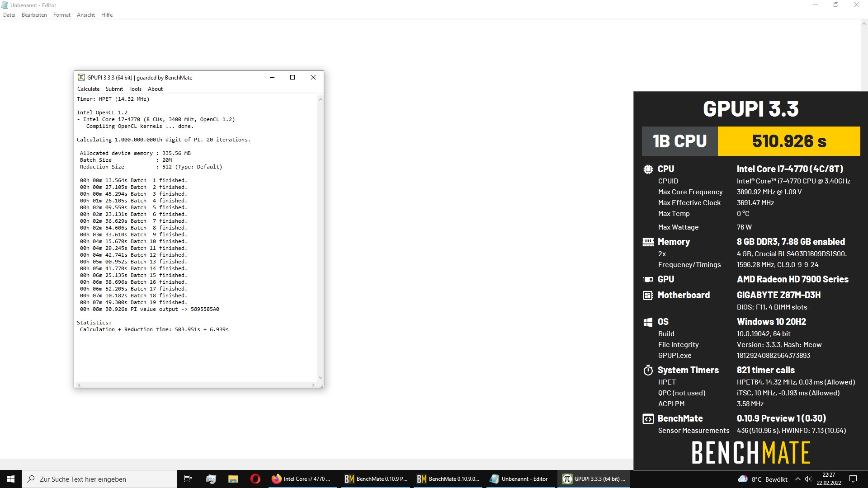
Task: Open the Bearbeiten menu in Editor
Action: pyautogui.click(x=34, y=15)
